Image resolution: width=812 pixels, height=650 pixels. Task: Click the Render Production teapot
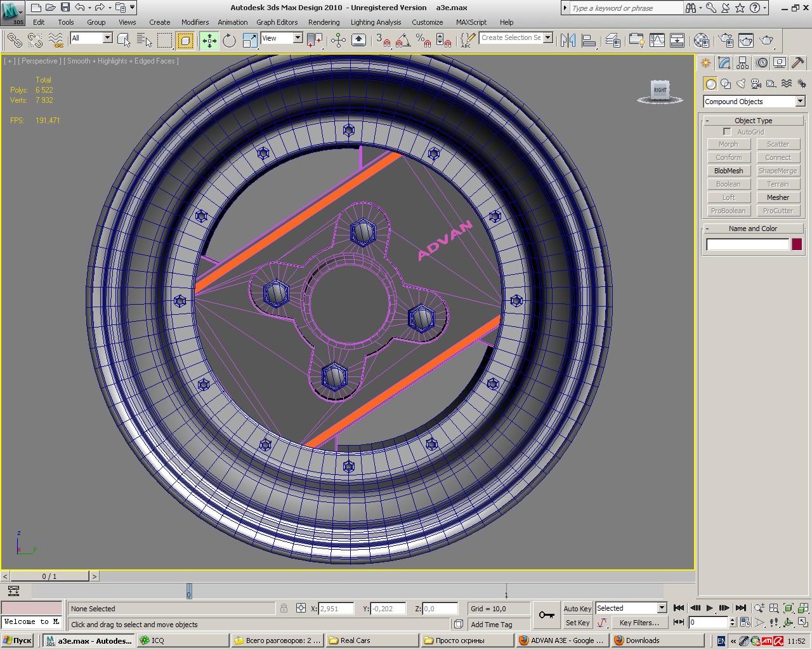coord(767,41)
